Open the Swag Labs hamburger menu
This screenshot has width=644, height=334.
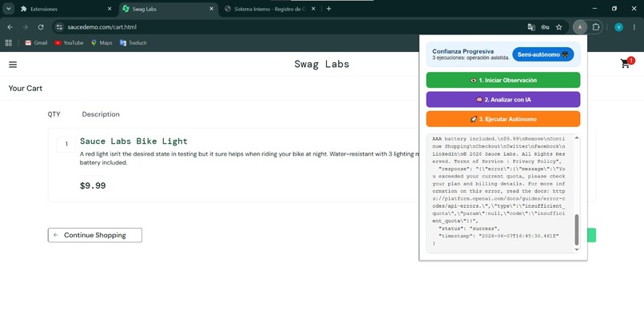pyautogui.click(x=13, y=65)
